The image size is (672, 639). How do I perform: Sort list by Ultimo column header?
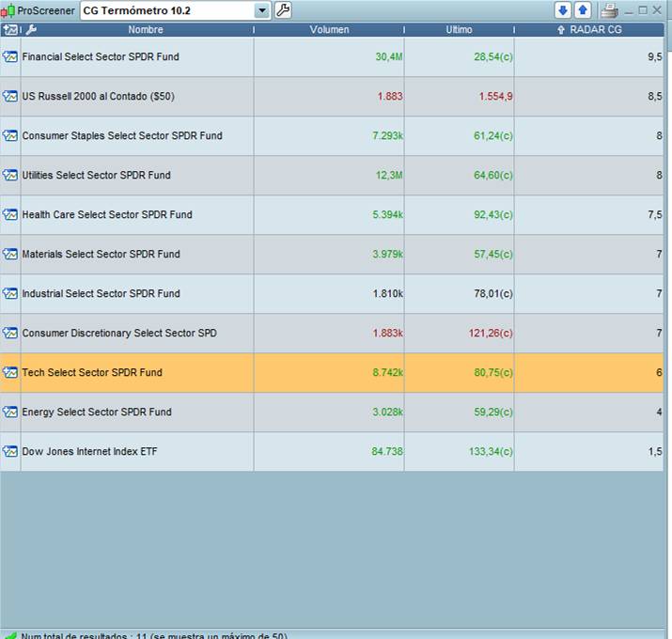(459, 30)
